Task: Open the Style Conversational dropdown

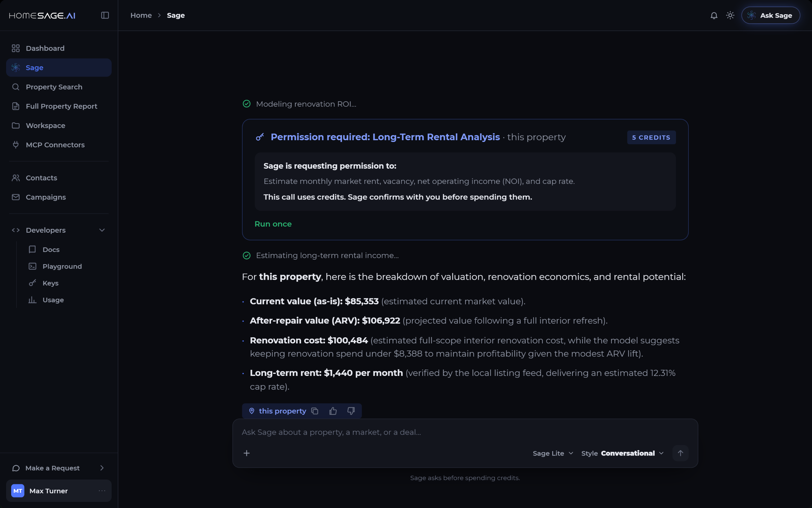Action: tap(623, 453)
